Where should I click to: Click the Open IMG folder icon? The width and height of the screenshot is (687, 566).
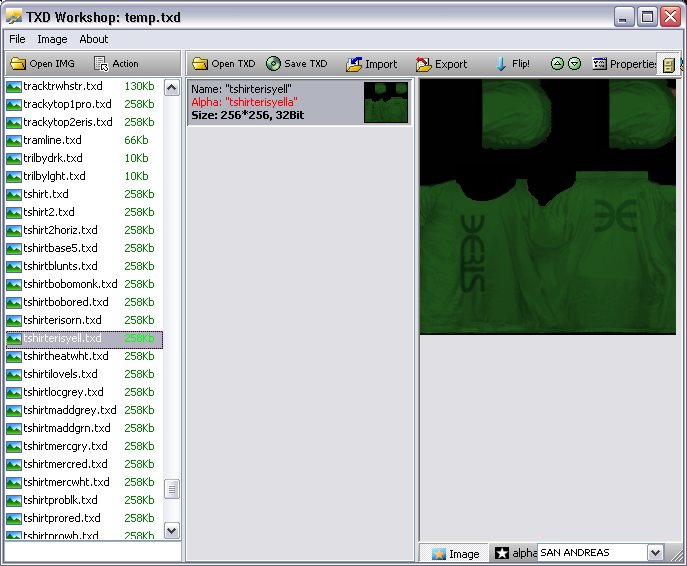[x=18, y=64]
